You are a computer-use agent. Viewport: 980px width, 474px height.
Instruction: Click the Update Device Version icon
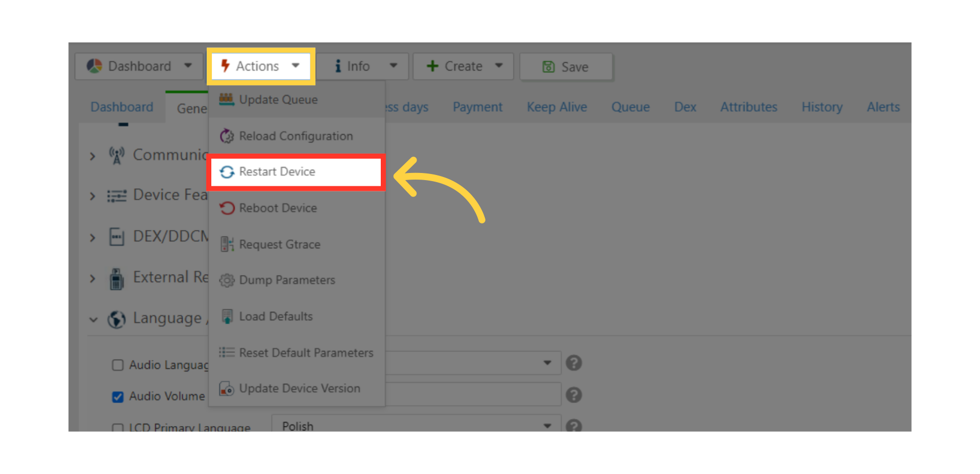227,389
